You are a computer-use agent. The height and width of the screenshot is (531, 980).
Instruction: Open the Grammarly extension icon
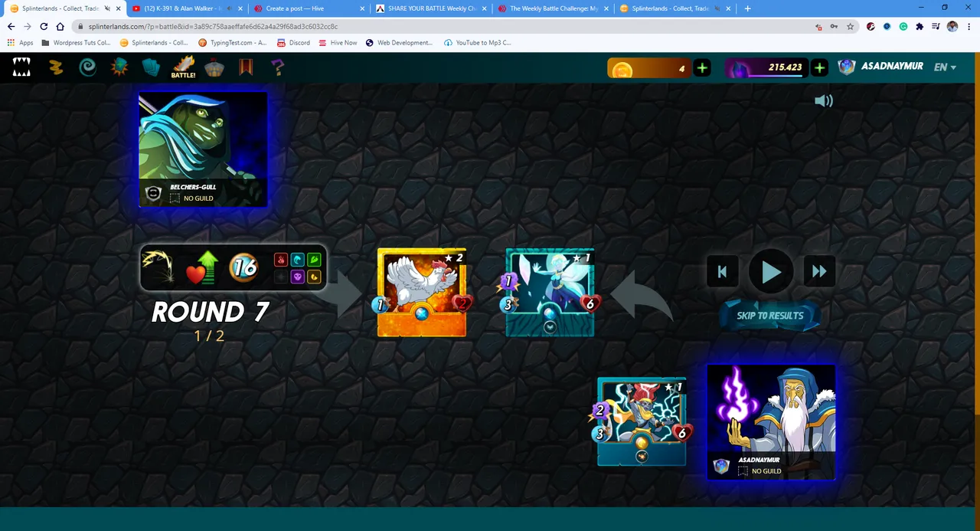click(x=903, y=26)
